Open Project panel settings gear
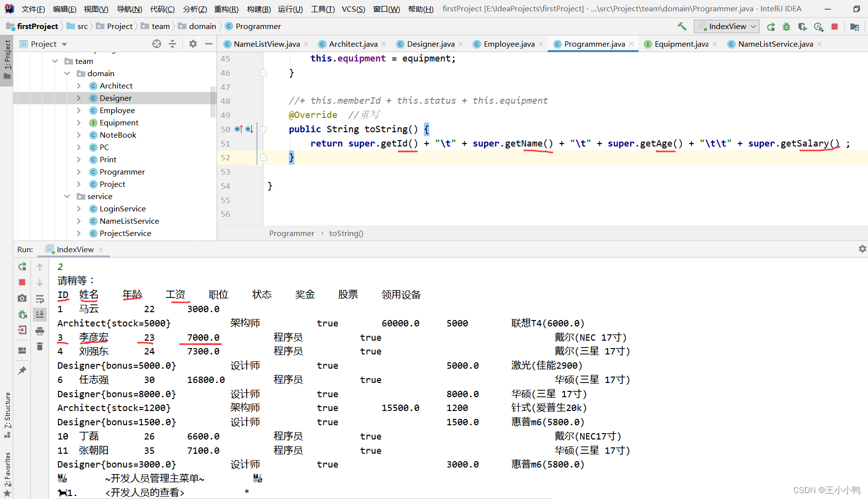The image size is (868, 499). tap(193, 44)
